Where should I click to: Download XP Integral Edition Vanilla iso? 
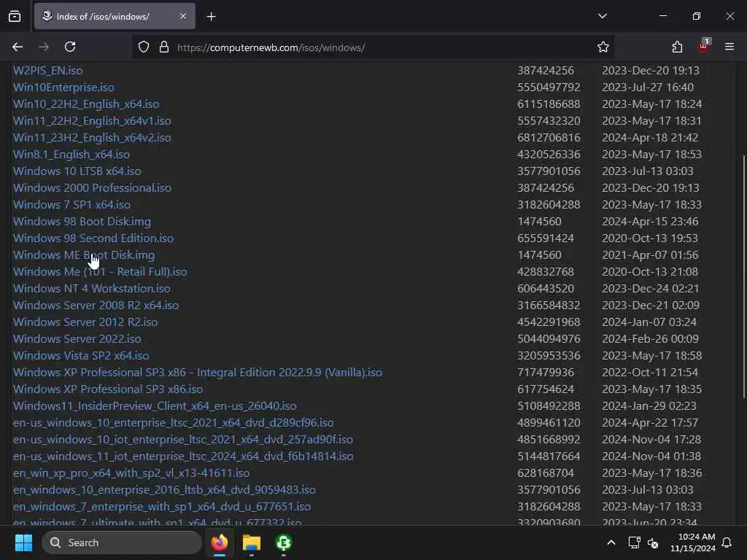(197, 373)
